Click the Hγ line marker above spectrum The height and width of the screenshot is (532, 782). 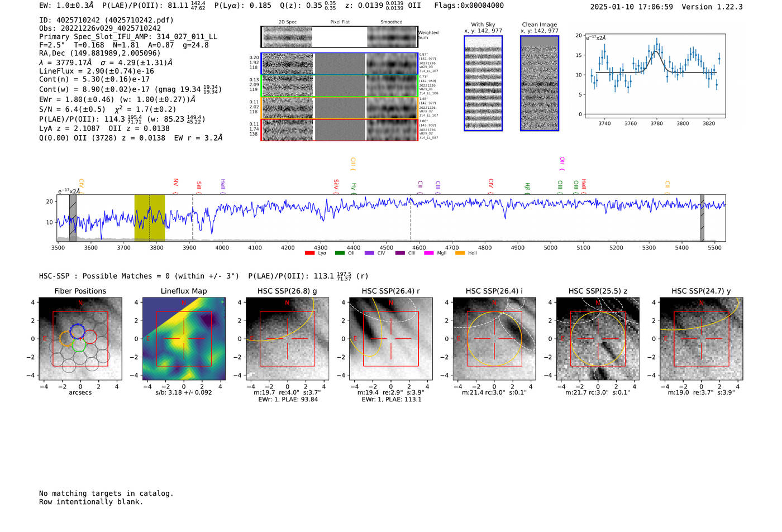tap(354, 188)
